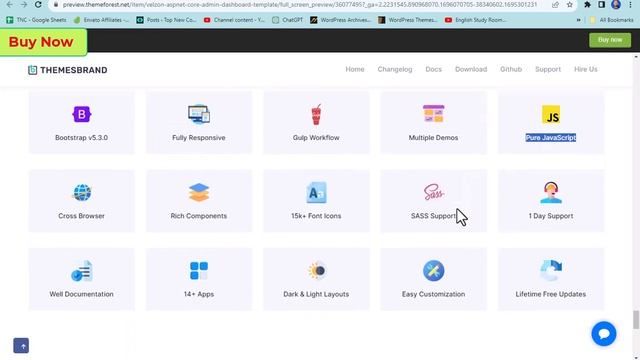Reload the page with the refresh icon

(x=38, y=5)
